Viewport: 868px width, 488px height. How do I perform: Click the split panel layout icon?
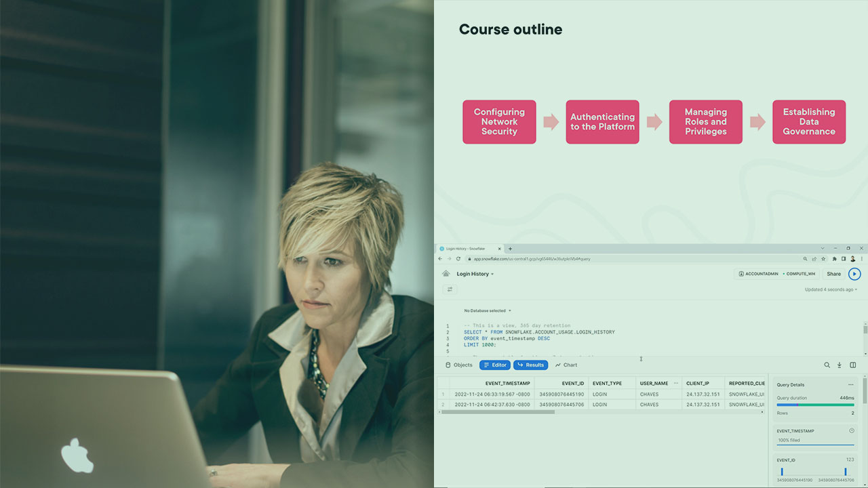853,365
